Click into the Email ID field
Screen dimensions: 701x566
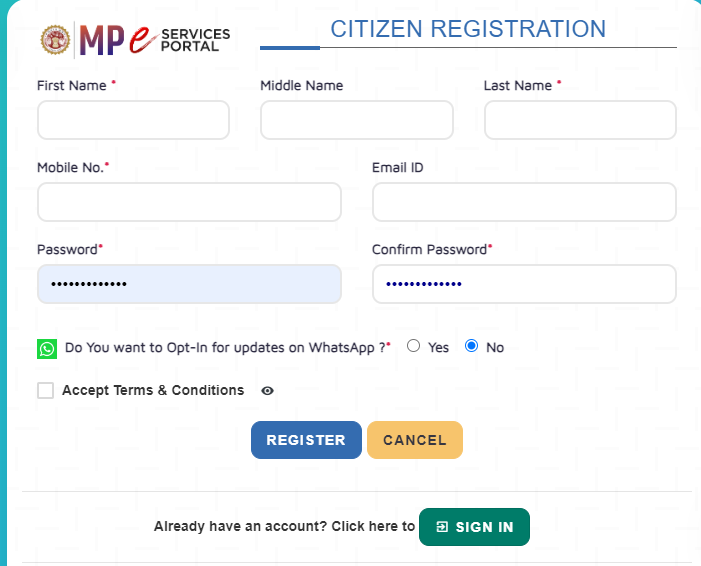point(524,202)
